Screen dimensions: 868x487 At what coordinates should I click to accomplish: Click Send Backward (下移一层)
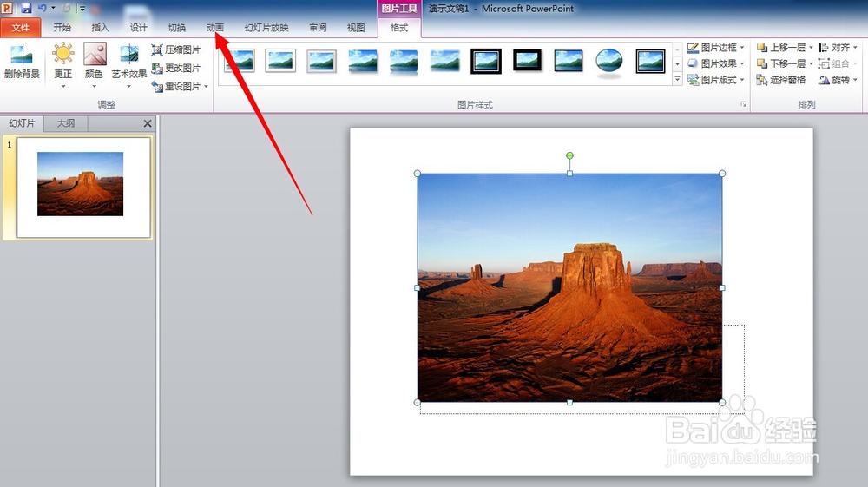780,63
